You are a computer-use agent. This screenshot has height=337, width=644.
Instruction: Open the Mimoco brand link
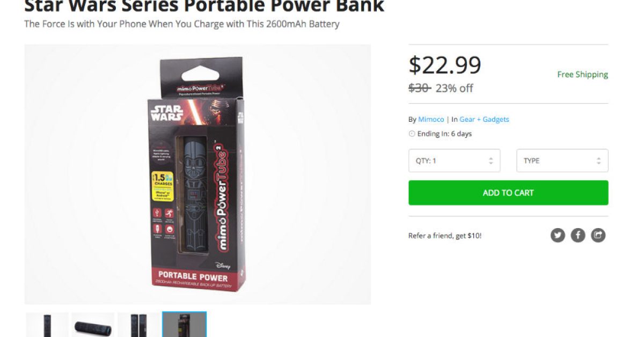[x=431, y=119]
